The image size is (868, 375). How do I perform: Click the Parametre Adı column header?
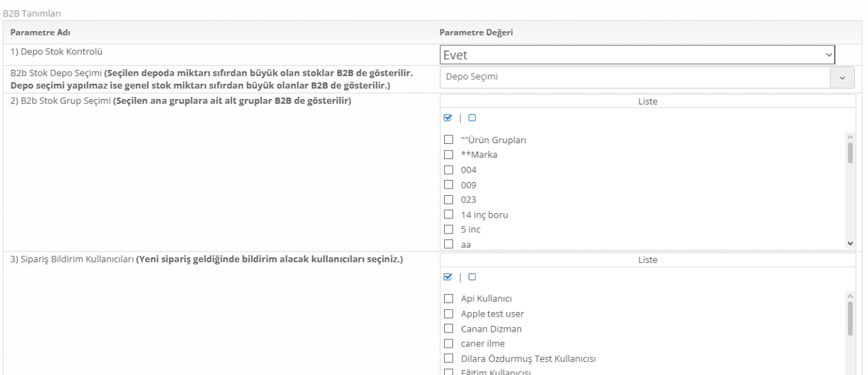(x=40, y=31)
